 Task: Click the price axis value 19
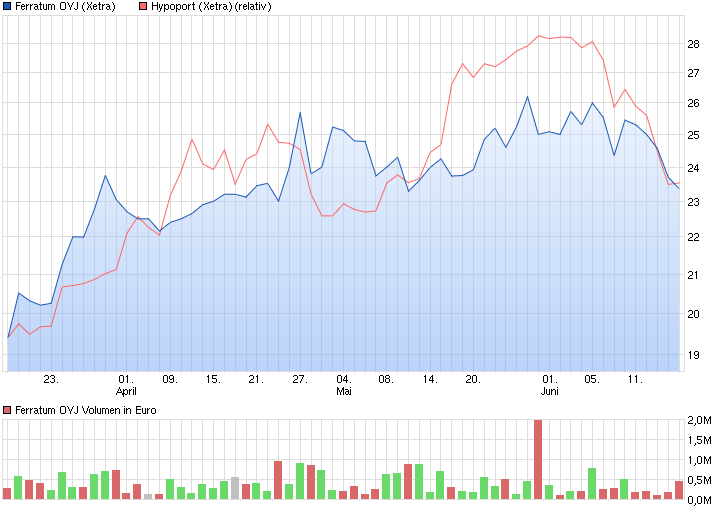[x=693, y=355]
